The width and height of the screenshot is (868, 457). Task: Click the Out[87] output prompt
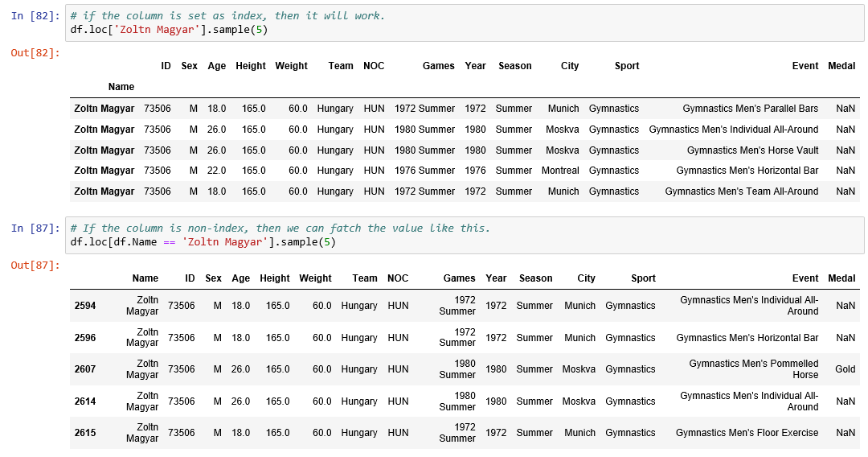point(35,266)
